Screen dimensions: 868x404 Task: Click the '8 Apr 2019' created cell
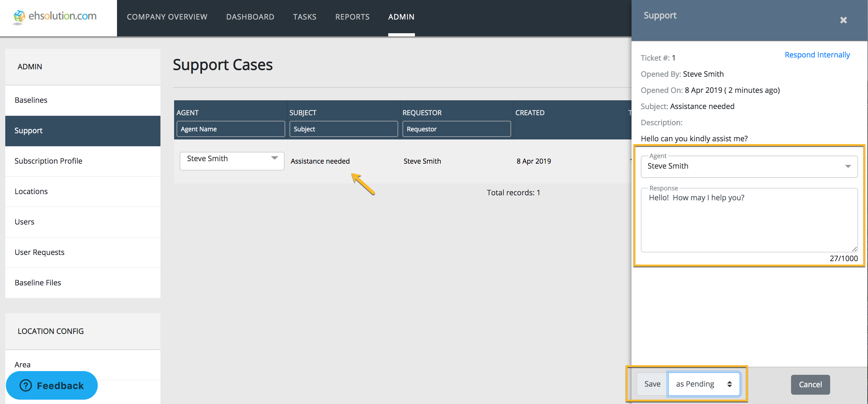(533, 161)
